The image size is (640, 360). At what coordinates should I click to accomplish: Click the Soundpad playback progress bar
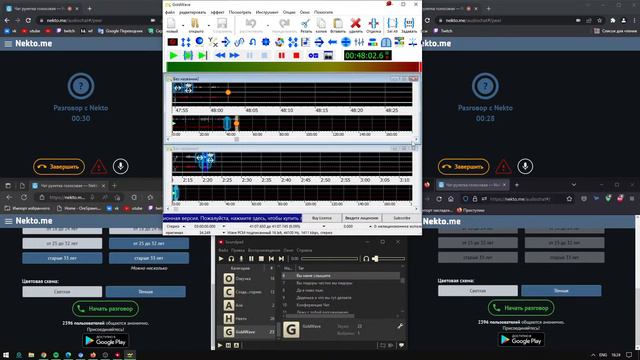pos(329,258)
